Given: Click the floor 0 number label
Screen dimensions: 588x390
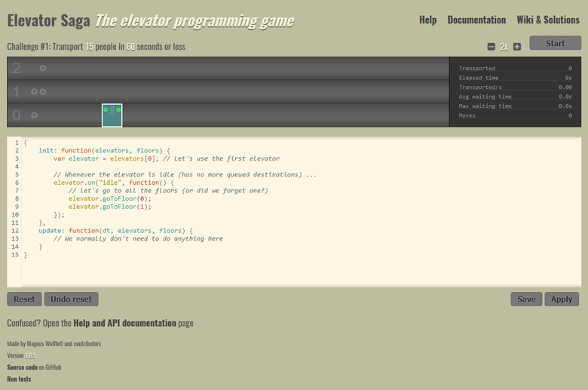Looking at the screenshot, I should [x=16, y=115].
